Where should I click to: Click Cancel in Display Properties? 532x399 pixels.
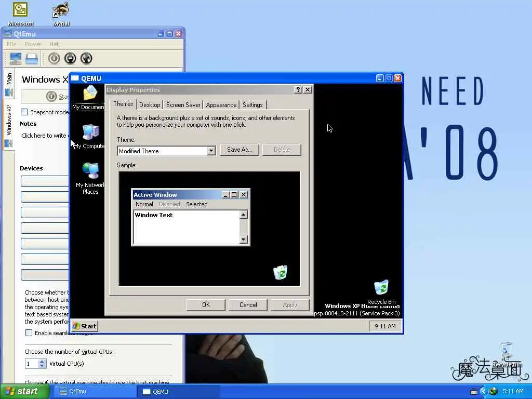tap(248, 304)
